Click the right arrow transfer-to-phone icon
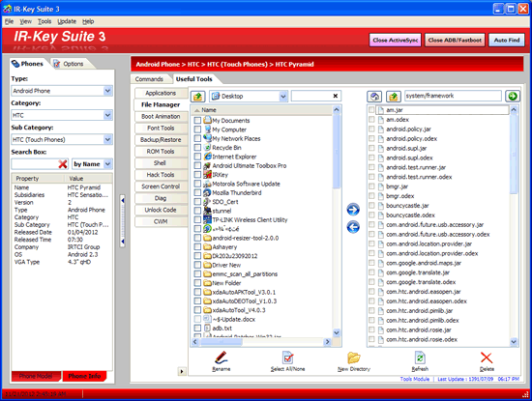 [353, 209]
